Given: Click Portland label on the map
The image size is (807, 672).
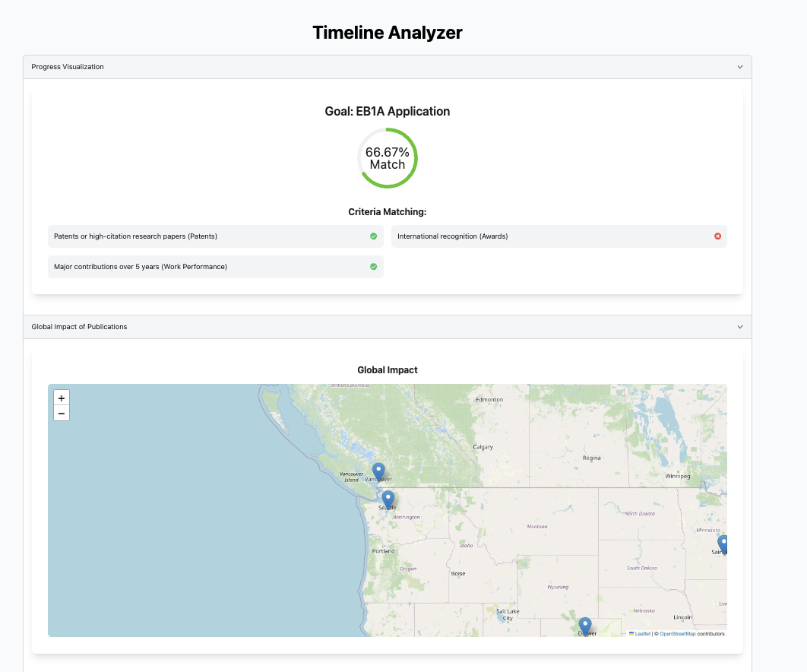Looking at the screenshot, I should (384, 551).
